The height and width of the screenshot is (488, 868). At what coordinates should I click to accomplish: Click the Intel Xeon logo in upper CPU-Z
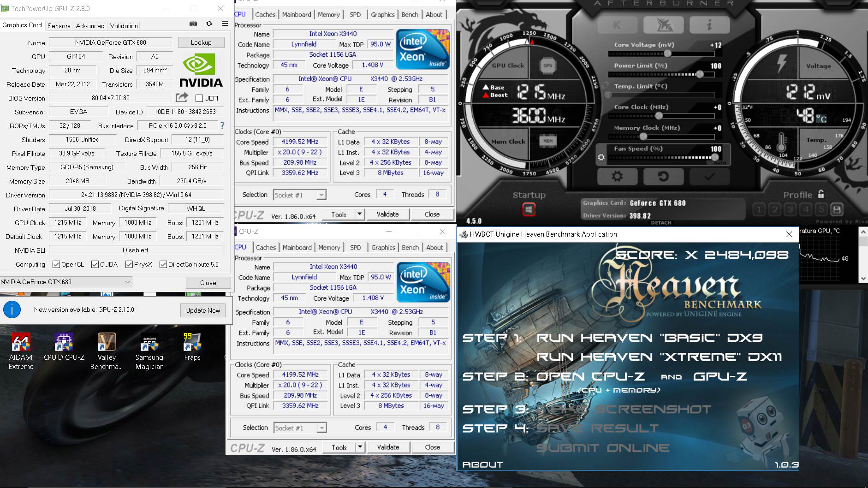[x=423, y=49]
